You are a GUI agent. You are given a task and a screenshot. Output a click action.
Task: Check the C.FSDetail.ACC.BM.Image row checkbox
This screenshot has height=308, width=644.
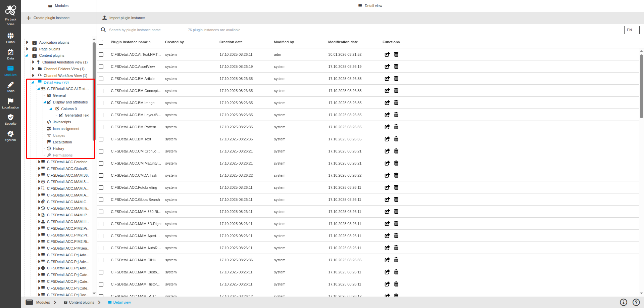click(x=101, y=103)
